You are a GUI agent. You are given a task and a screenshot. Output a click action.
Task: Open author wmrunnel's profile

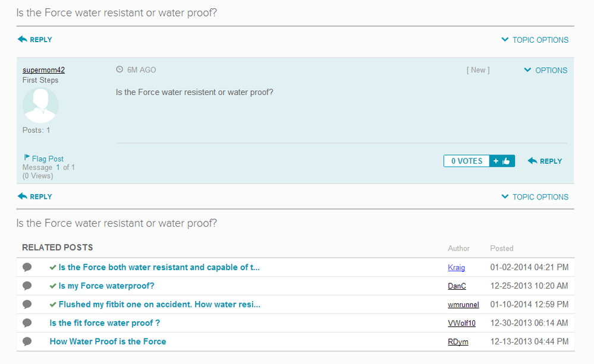pyautogui.click(x=463, y=305)
